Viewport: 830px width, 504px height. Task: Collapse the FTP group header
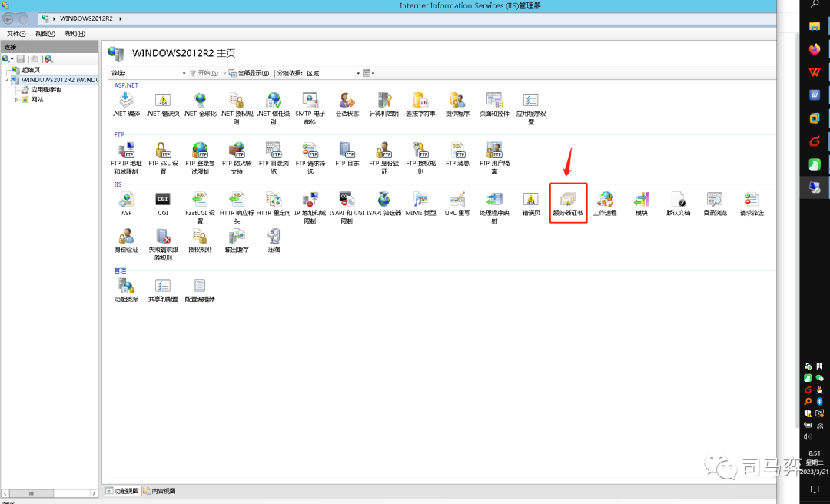pyautogui.click(x=119, y=134)
